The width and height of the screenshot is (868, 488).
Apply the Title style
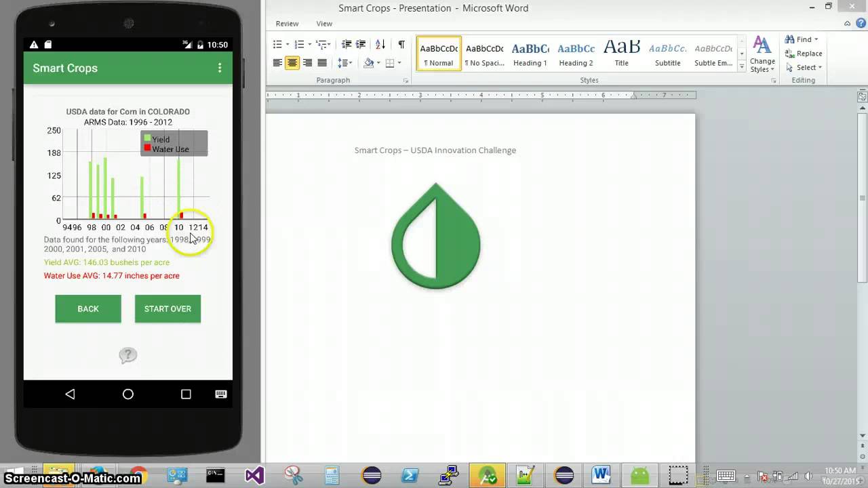tap(621, 53)
